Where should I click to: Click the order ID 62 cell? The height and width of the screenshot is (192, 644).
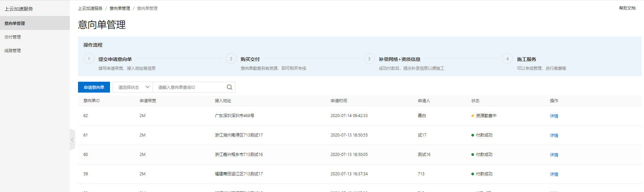coord(85,116)
